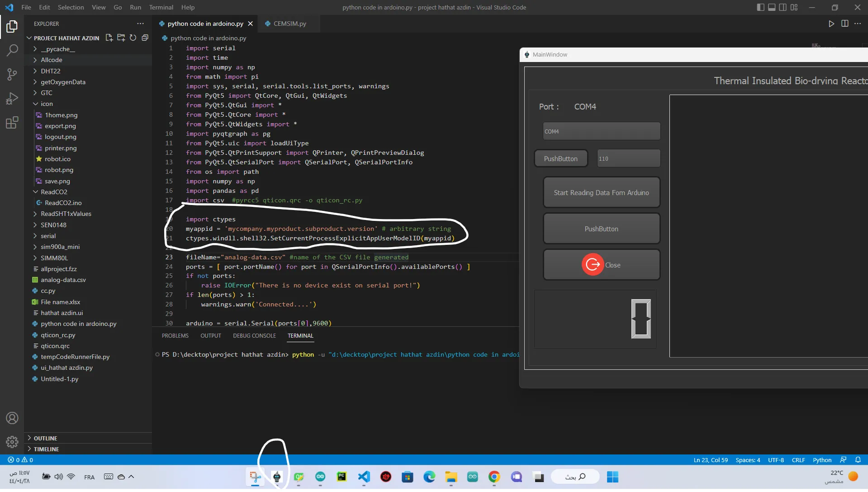Click the small PushButton beside 110 field
The image size is (868, 492).
coord(561,159)
